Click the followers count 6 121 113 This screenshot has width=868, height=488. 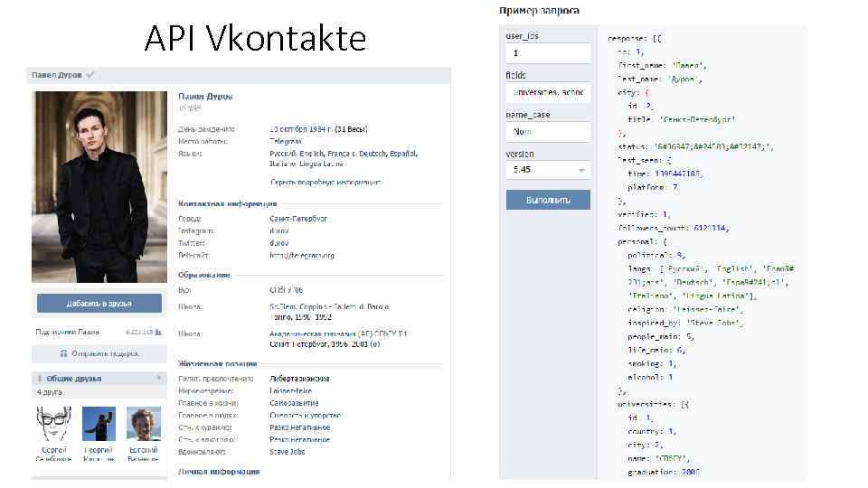(139, 332)
